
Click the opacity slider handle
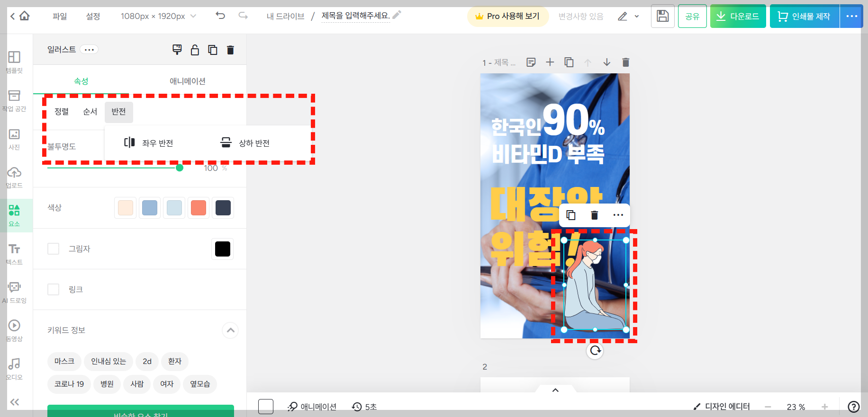tap(180, 168)
